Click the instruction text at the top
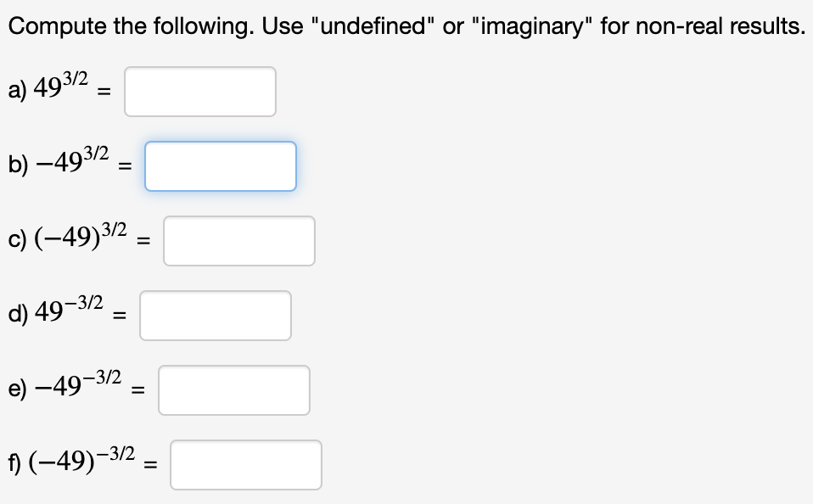The image size is (813, 504). tap(406, 26)
